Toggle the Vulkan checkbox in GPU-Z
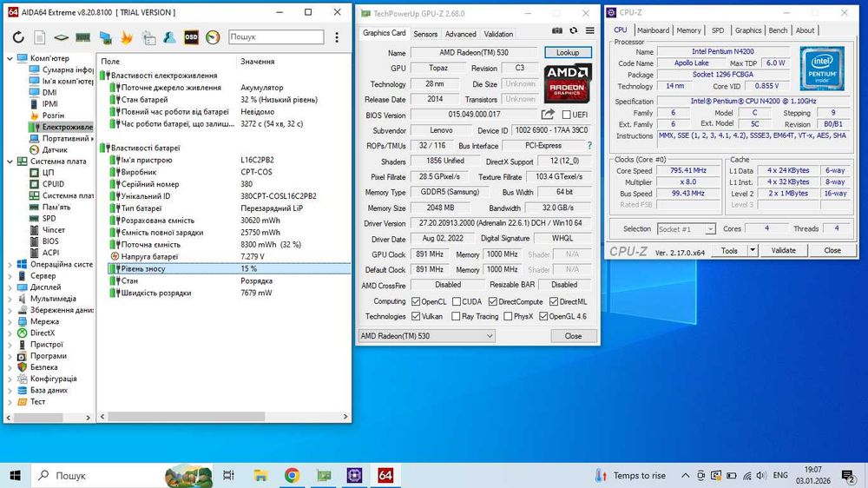Viewport: 868px width, 488px height. tap(416, 316)
